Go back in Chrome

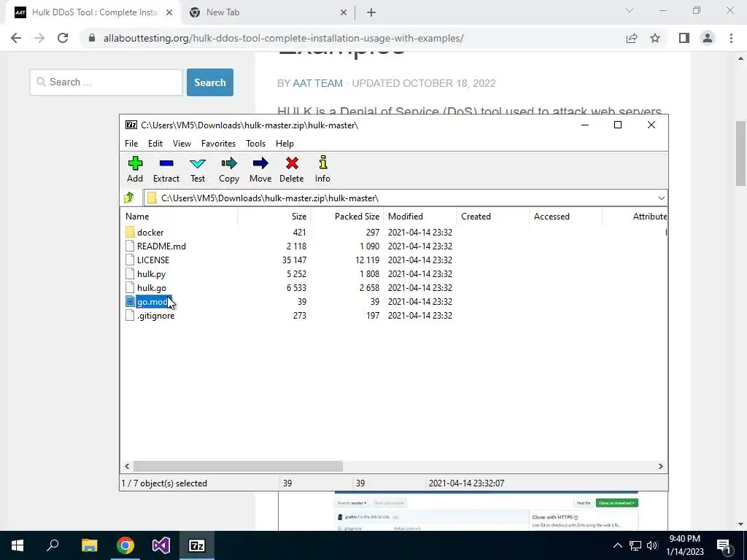pyautogui.click(x=16, y=38)
